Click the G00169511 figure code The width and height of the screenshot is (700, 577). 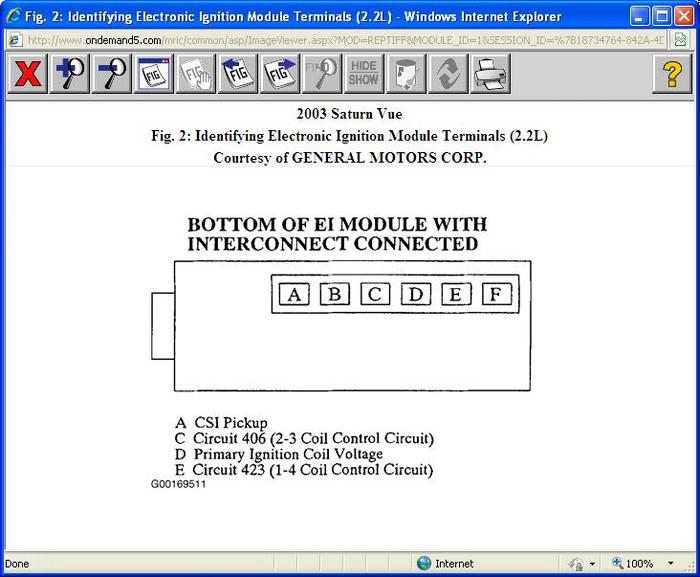(178, 484)
